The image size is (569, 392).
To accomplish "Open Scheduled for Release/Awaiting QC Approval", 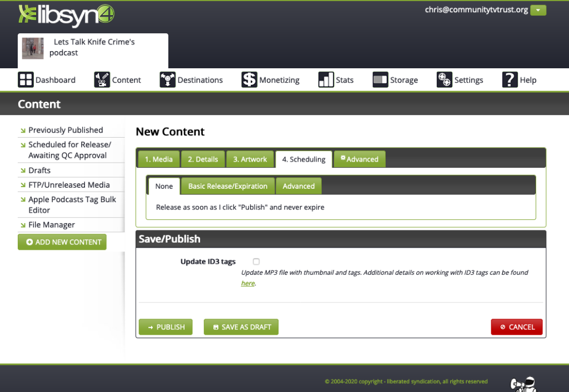I will [x=69, y=150].
